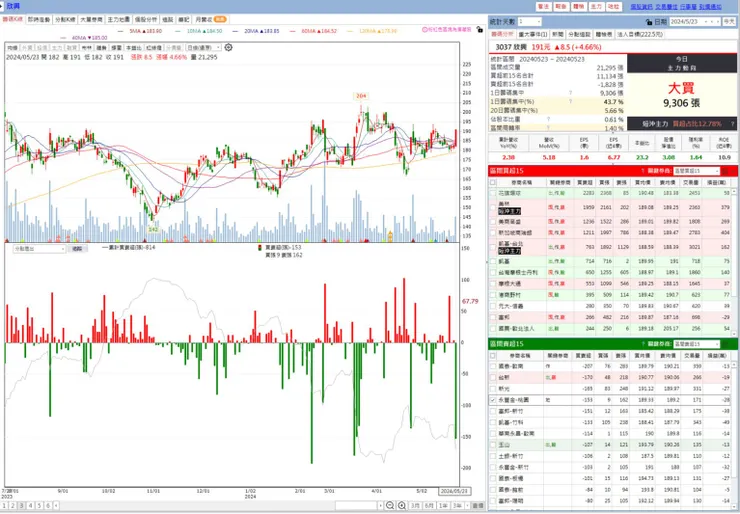Image resolution: width=740 pixels, height=514 pixels.
Task: Toggle 均線 overlay on chart toolbar
Action: [12, 48]
